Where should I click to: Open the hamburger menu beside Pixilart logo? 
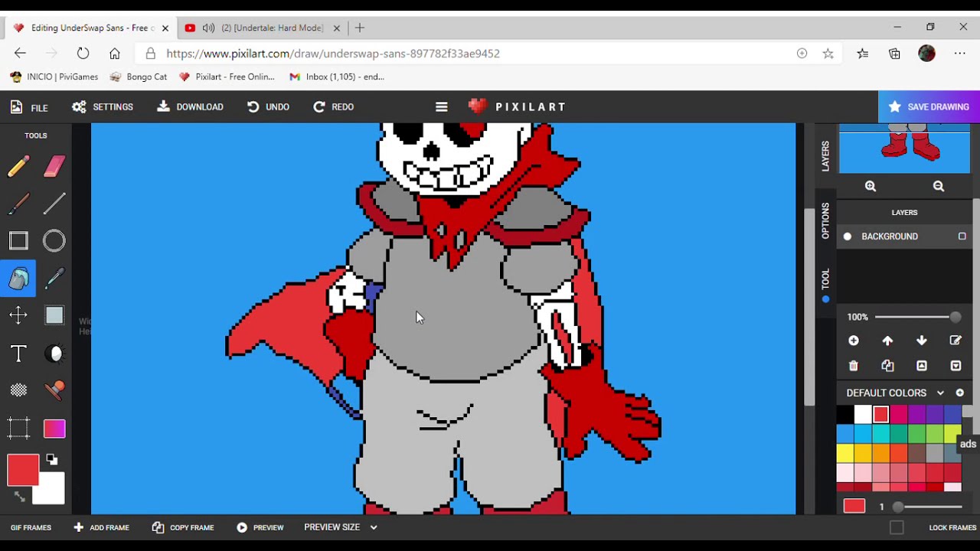442,107
